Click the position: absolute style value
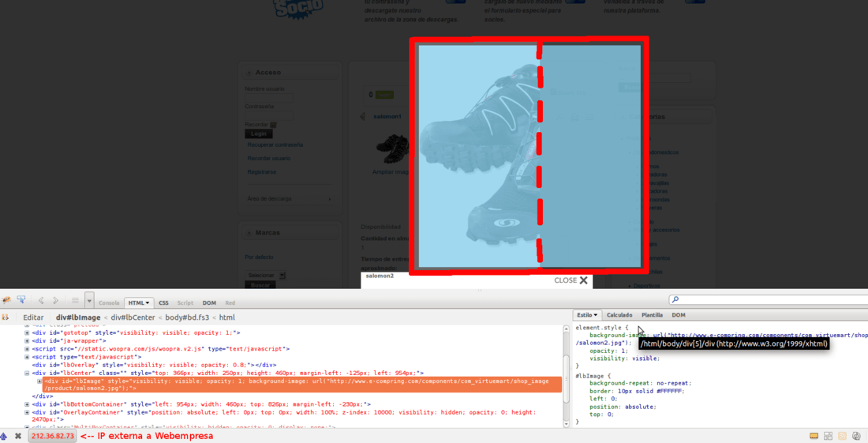The width and height of the screenshot is (868, 443). point(639,407)
